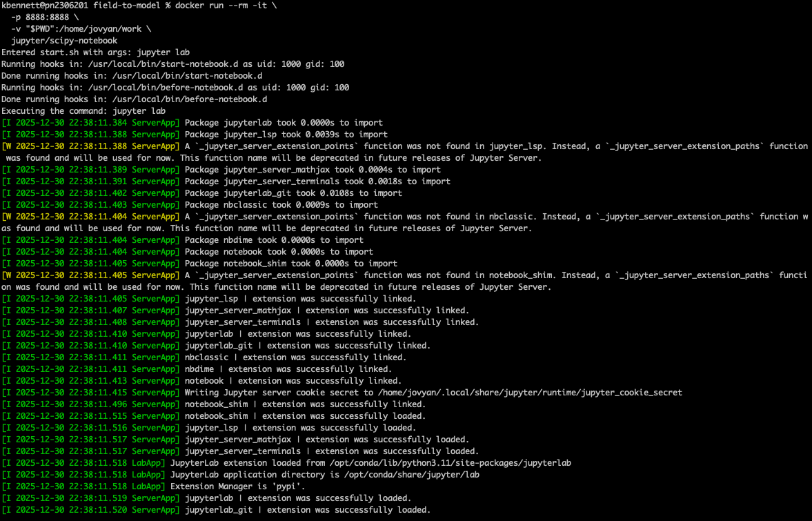Click the -p 8888:8888 port flag line
The height and width of the screenshot is (521, 812).
pos(46,17)
